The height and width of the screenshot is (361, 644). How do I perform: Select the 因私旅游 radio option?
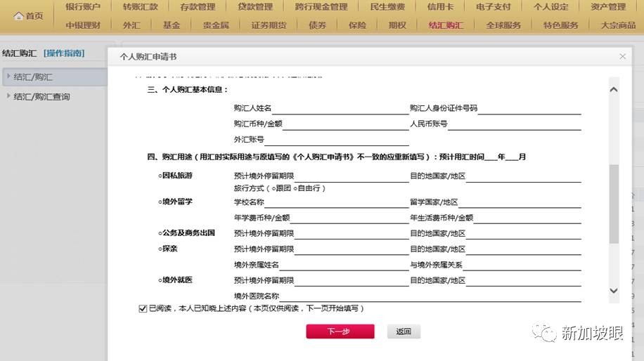(x=160, y=176)
